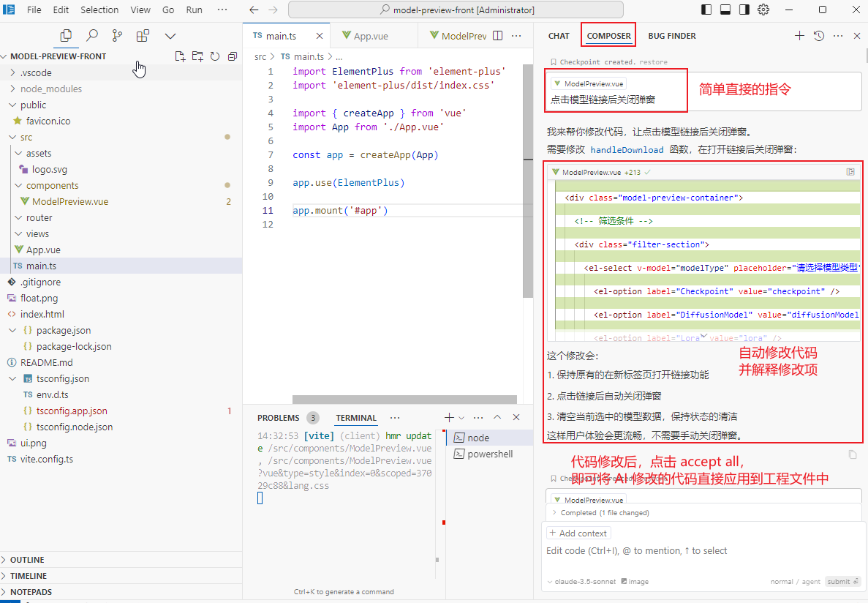Screen dimensions: 868x603
Task: Open the code block in editor icon
Action: (850, 172)
